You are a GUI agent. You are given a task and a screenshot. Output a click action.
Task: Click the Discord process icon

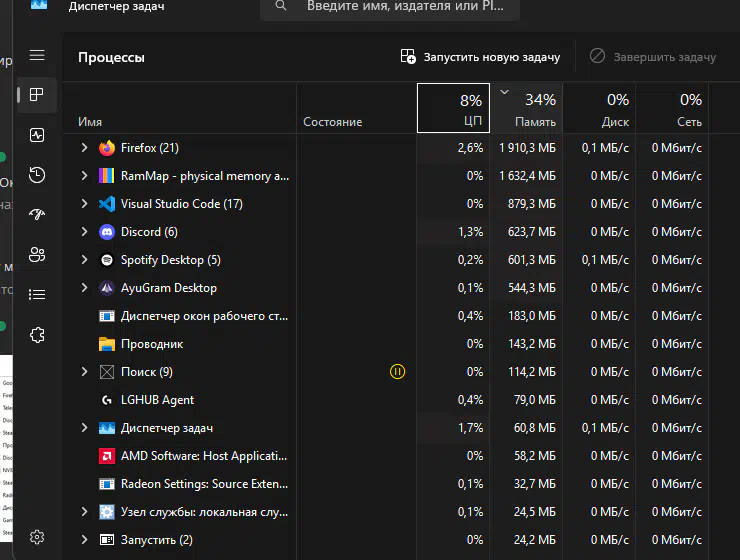coord(107,232)
